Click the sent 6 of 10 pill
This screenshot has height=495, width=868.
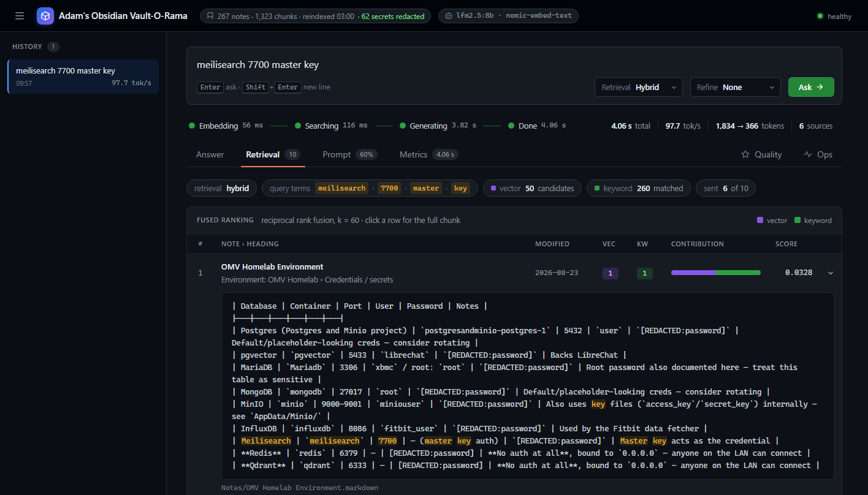726,188
